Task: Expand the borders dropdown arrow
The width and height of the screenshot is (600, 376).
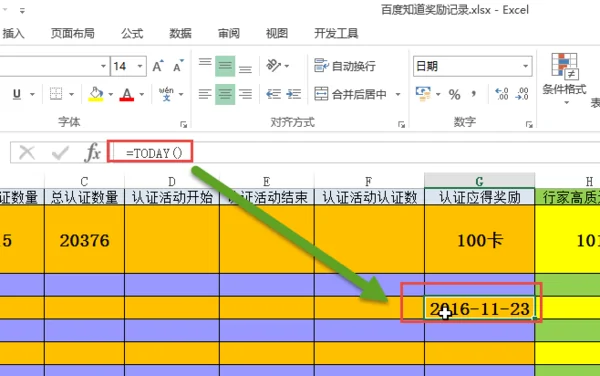Action: pyautogui.click(x=71, y=94)
